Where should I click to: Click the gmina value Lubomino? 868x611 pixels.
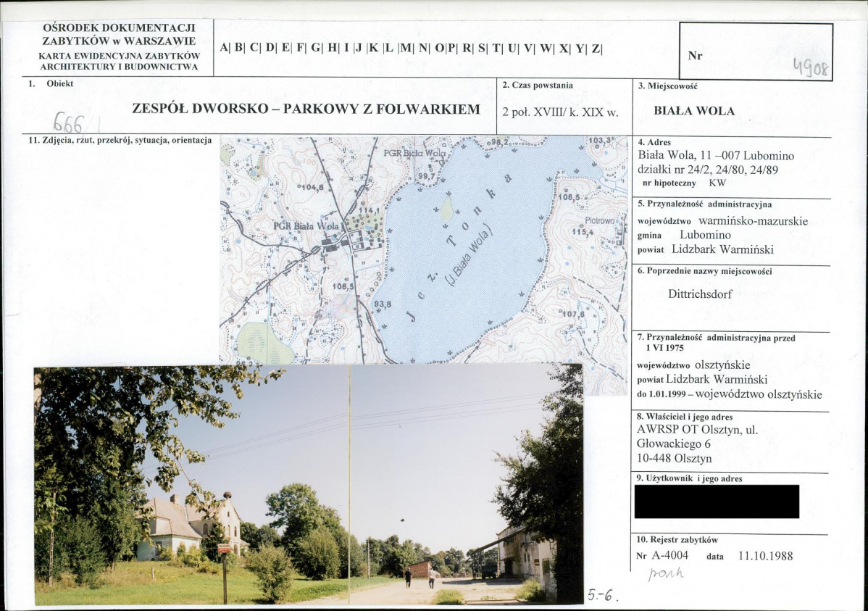coord(705,235)
